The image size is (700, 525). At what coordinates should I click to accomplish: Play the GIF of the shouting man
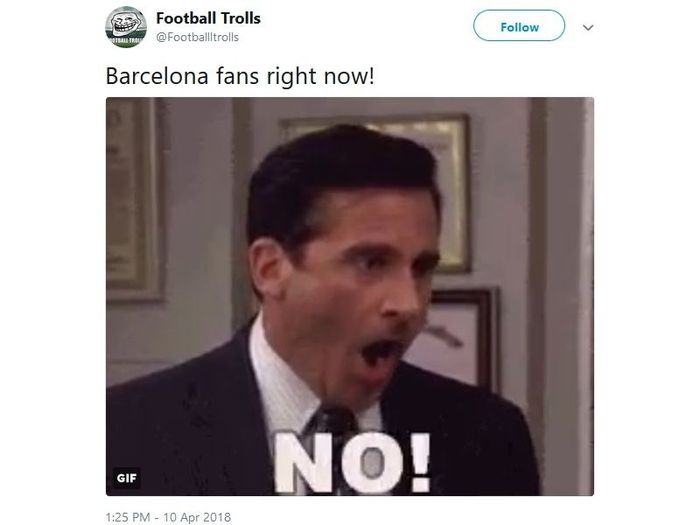tap(350, 296)
